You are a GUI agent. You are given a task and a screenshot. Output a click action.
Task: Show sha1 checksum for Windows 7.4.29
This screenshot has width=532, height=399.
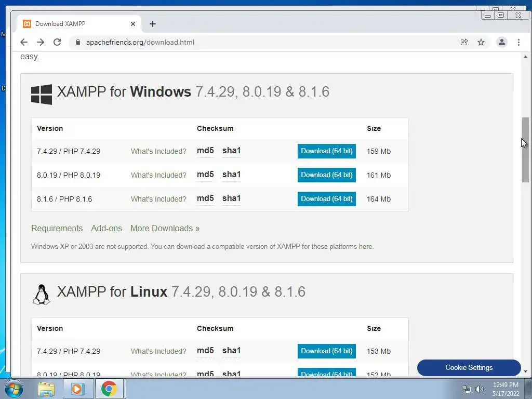(231, 151)
